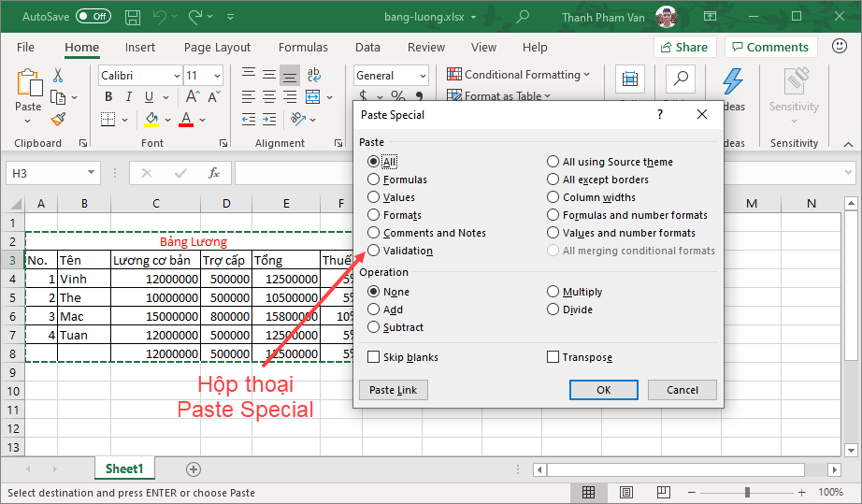Open the File menu
862x504 pixels.
(25, 48)
